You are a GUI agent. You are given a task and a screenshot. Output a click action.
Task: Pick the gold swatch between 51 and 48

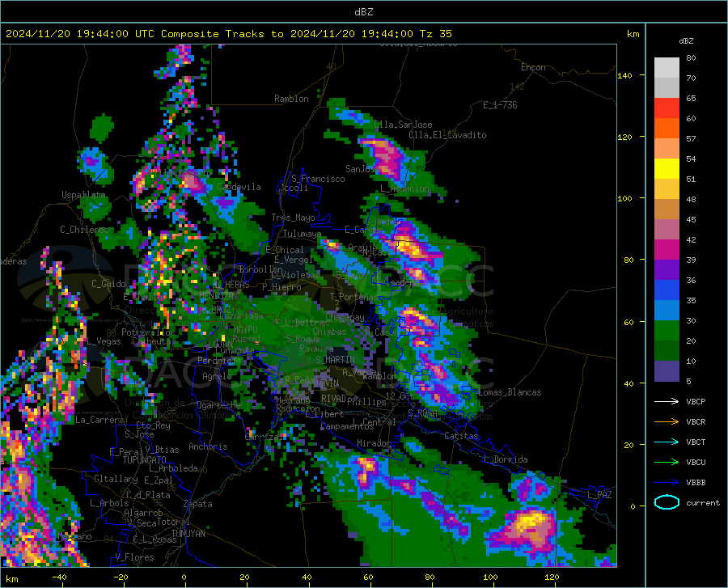point(667,189)
